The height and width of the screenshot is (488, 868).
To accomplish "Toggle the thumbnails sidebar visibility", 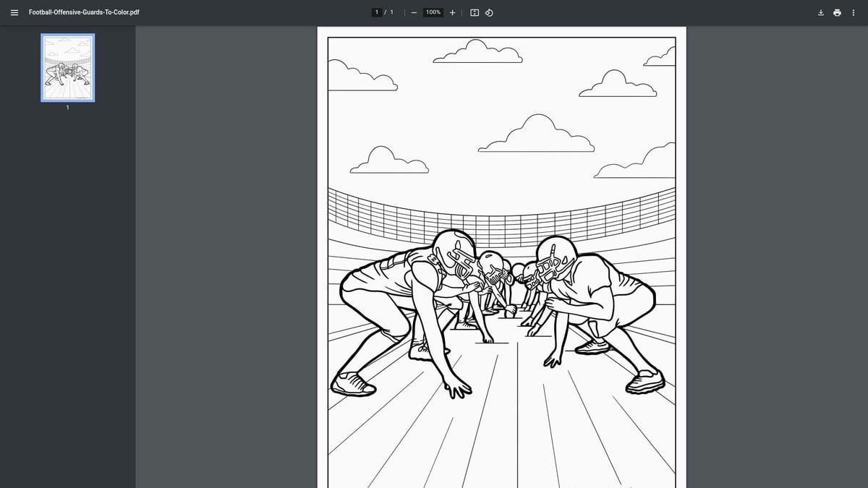I will coord(14,12).
